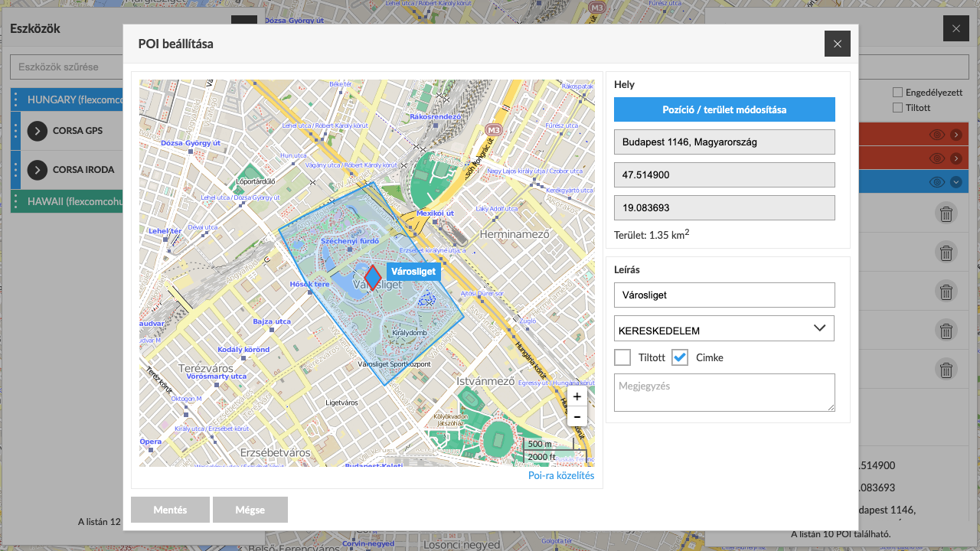The image size is (980, 551).
Task: Click the second trash icon from top
Action: (946, 252)
